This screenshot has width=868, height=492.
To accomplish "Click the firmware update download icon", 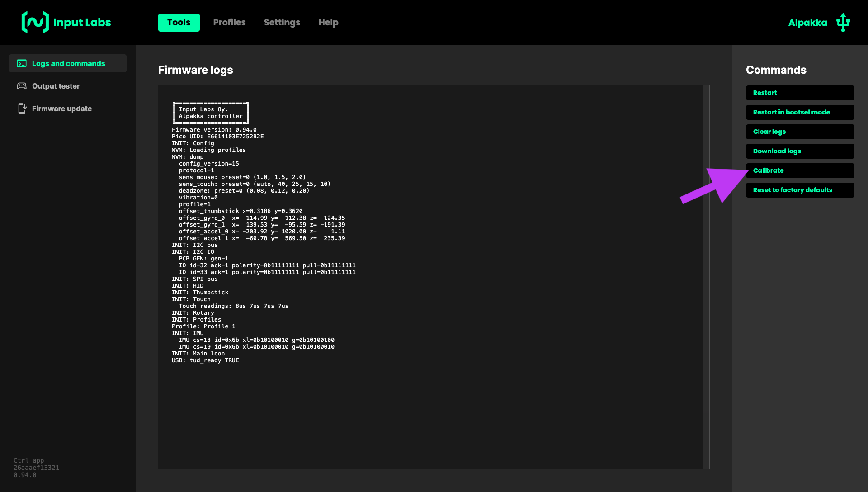I will click(22, 109).
